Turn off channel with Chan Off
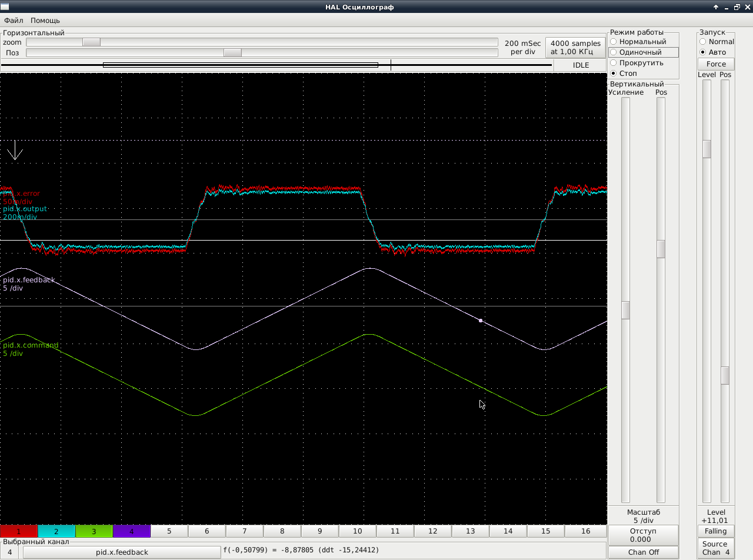753x560 pixels. (643, 552)
